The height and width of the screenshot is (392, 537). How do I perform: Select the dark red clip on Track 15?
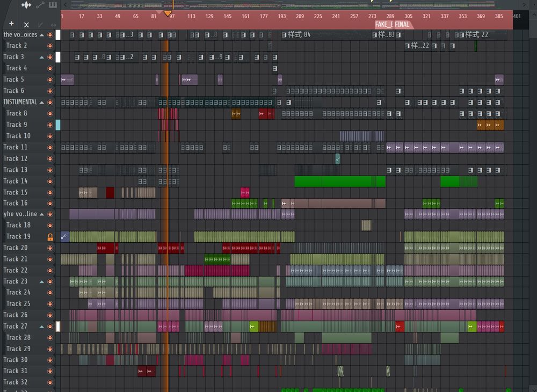(110, 192)
